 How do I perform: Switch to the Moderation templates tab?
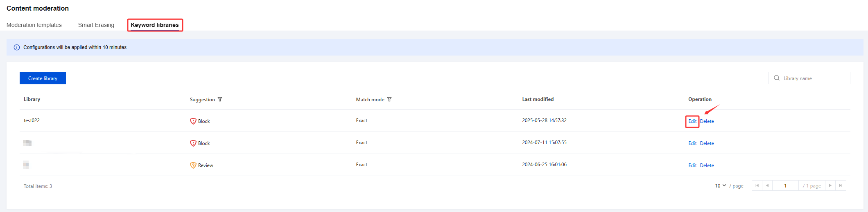pyautogui.click(x=34, y=25)
